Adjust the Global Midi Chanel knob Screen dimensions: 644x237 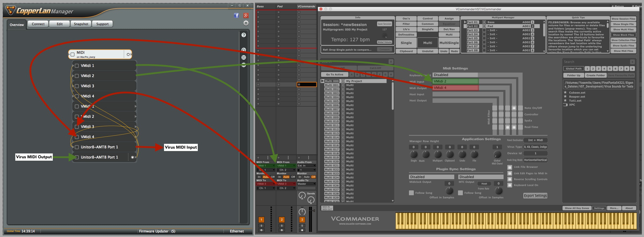tap(497, 155)
